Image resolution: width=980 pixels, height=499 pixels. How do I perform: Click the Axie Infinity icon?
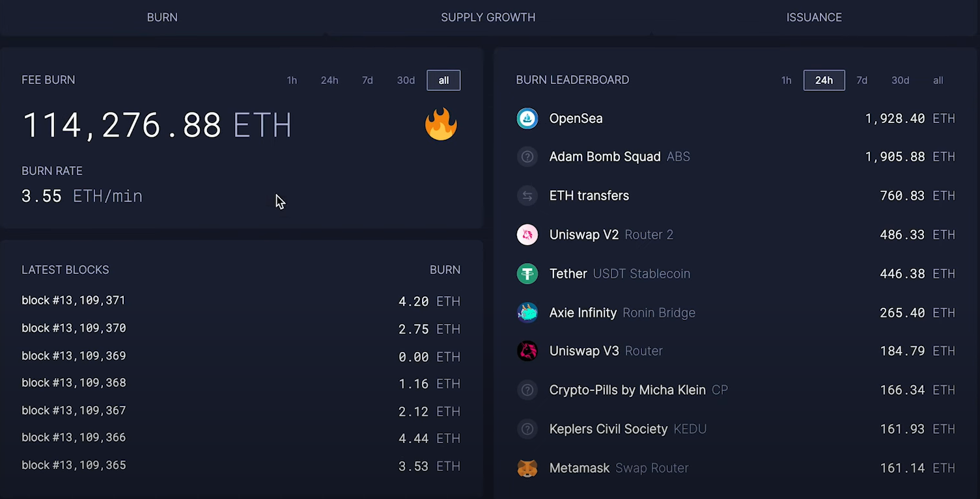pos(527,313)
